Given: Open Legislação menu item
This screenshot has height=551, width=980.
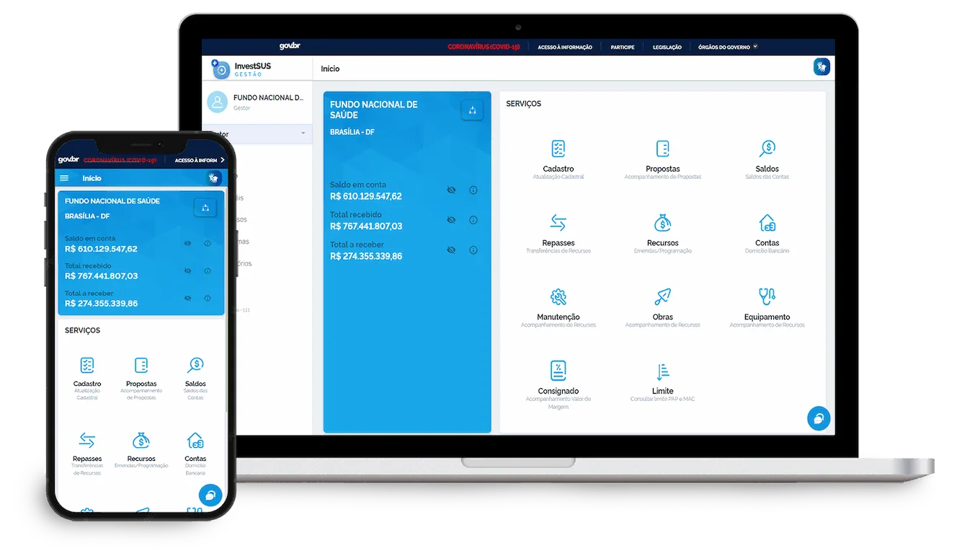Looking at the screenshot, I should coord(667,47).
